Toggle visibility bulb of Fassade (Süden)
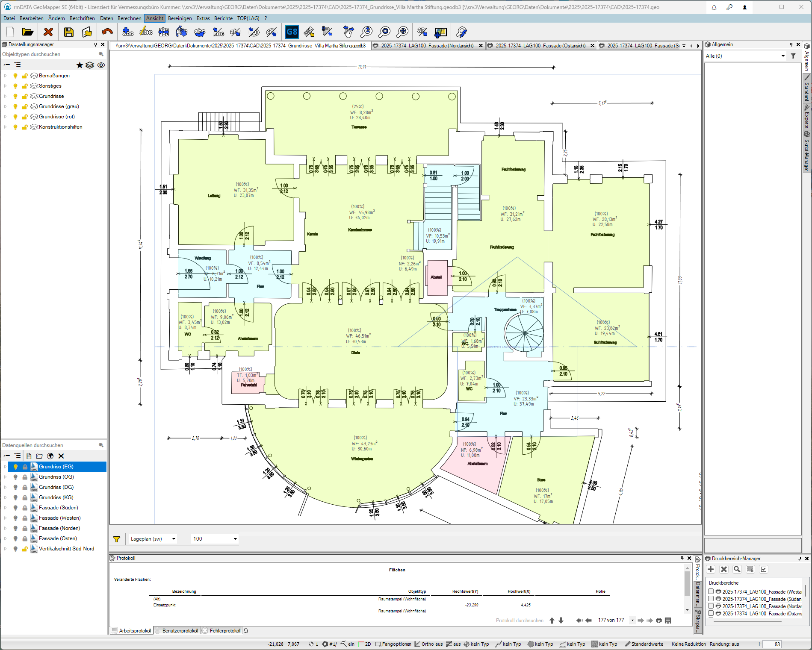812x650 pixels. (15, 508)
